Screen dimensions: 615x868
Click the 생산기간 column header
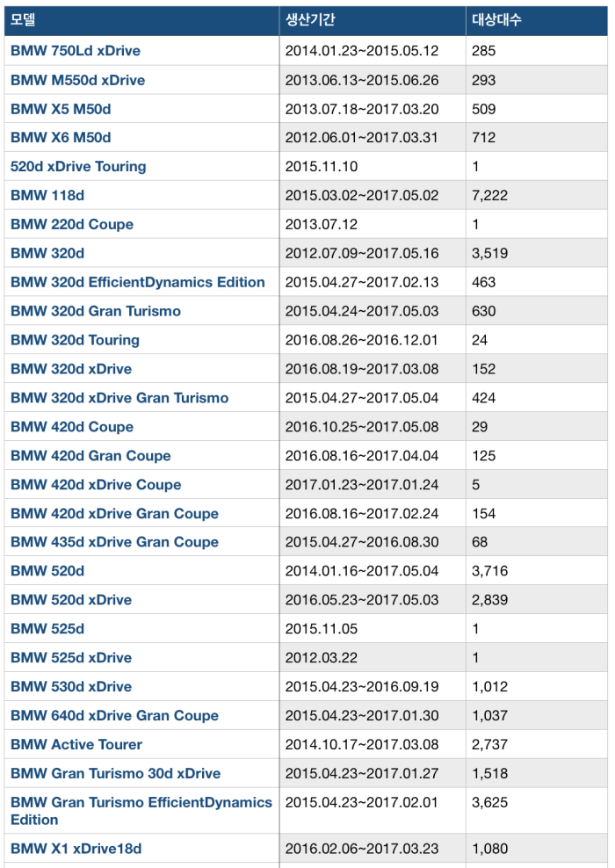[x=309, y=18]
